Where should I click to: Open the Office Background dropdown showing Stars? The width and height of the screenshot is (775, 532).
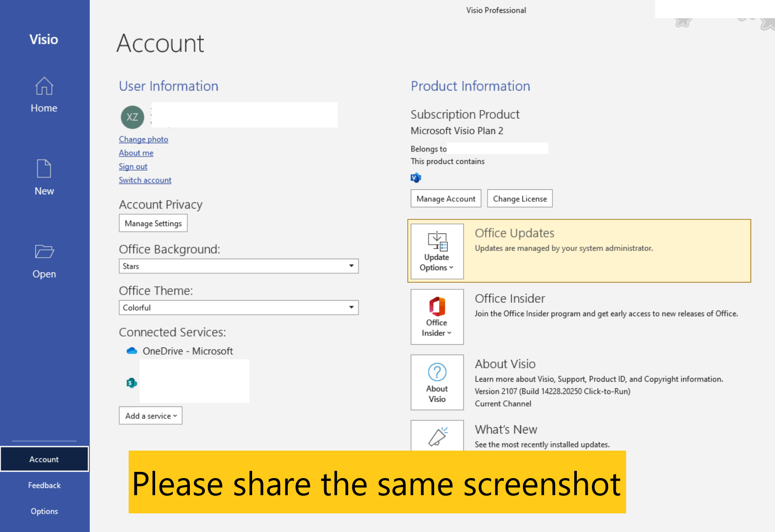pyautogui.click(x=239, y=266)
